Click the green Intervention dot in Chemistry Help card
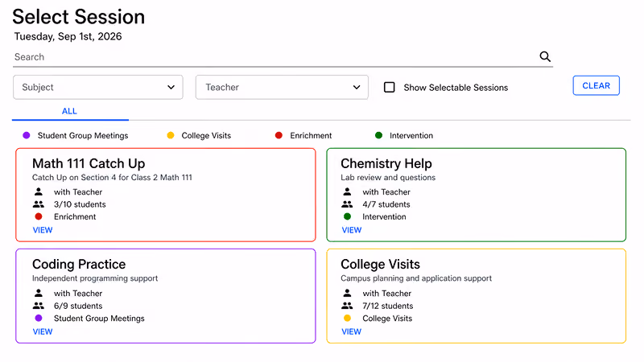 [x=347, y=216]
